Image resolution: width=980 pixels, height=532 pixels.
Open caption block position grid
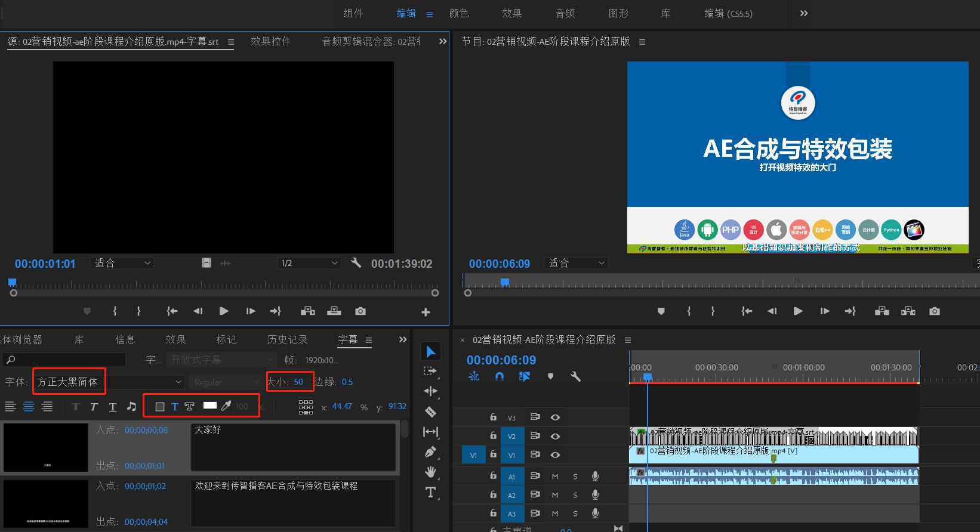[x=306, y=407]
